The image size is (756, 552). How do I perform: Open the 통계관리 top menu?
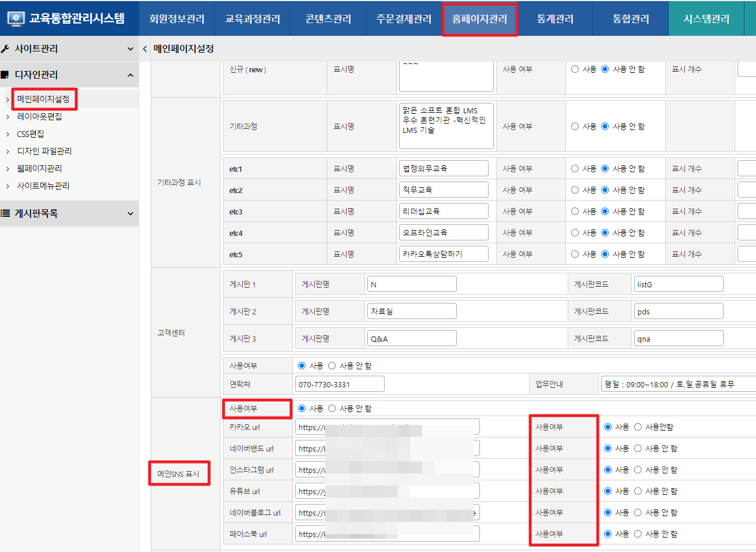555,19
